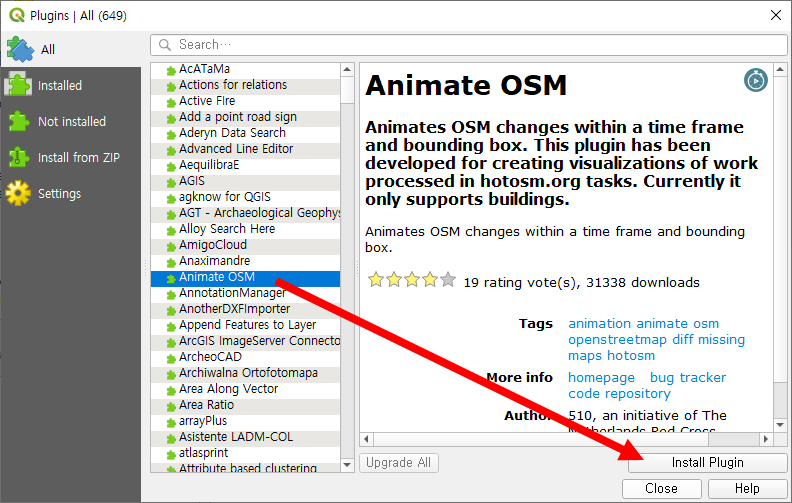Select the AcATaMa plugin
This screenshot has width=792, height=503.
click(245, 69)
